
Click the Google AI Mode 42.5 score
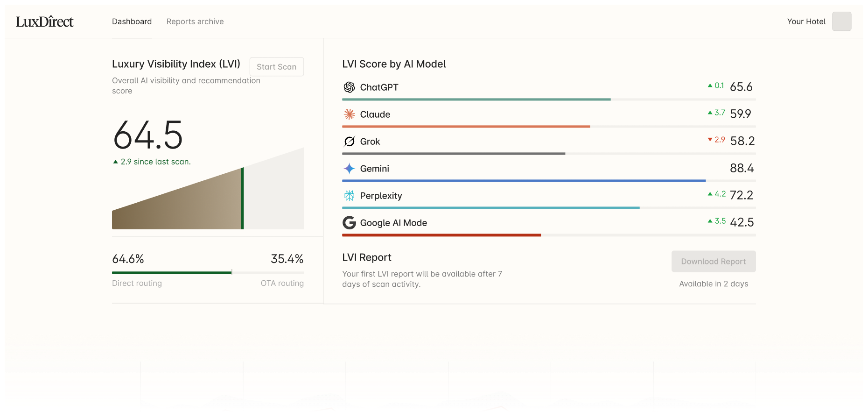(742, 222)
